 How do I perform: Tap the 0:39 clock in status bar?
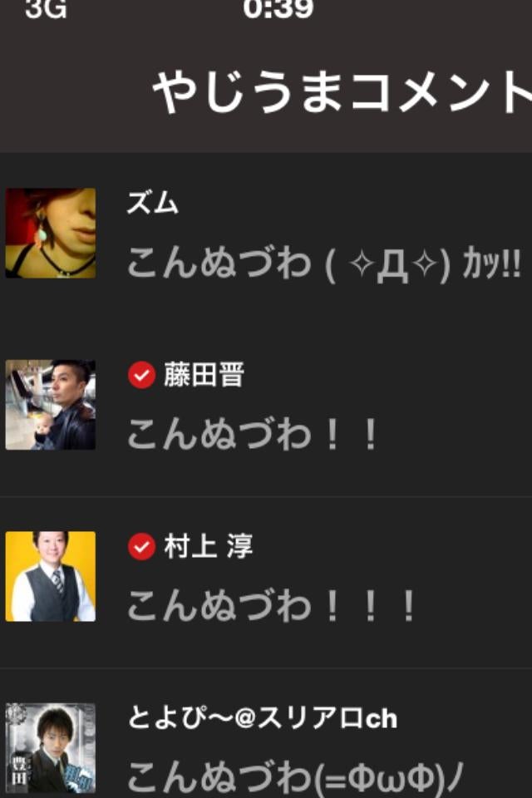coord(278,8)
